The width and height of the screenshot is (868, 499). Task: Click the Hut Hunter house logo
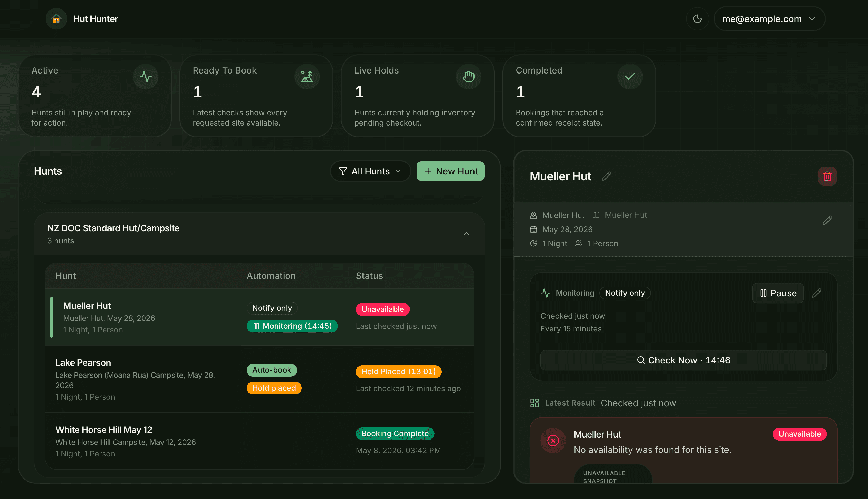click(x=56, y=19)
